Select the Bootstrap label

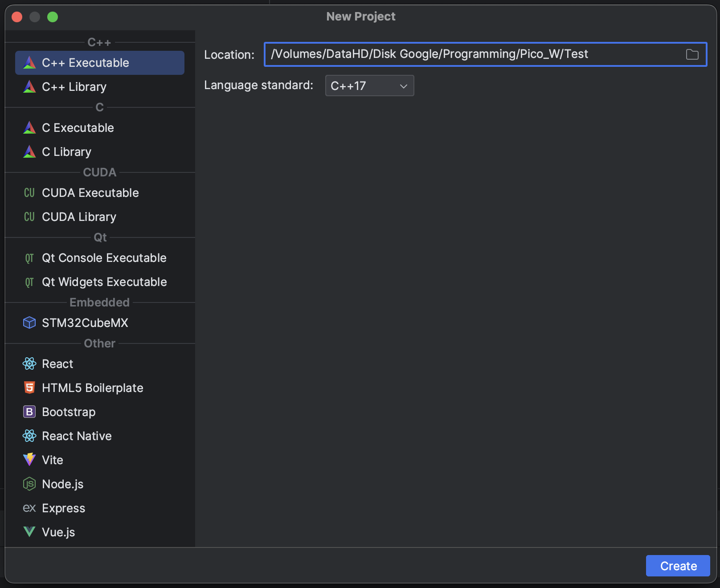69,412
